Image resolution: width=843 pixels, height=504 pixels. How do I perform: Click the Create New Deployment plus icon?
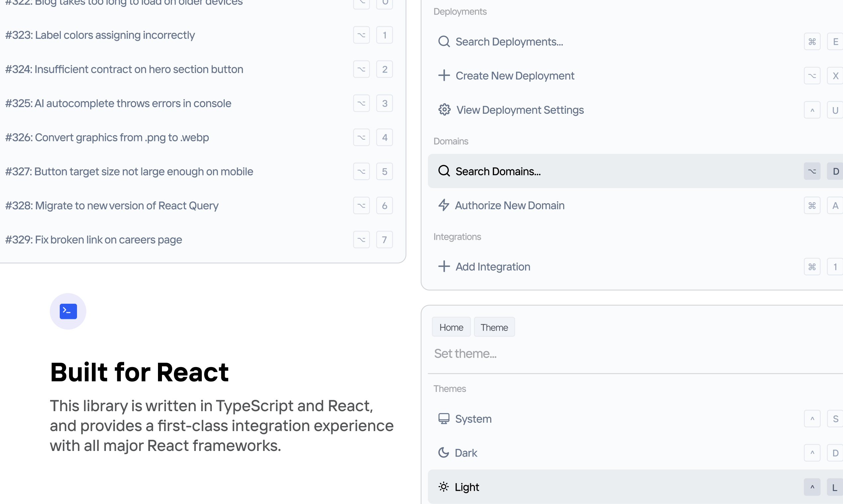click(x=444, y=76)
